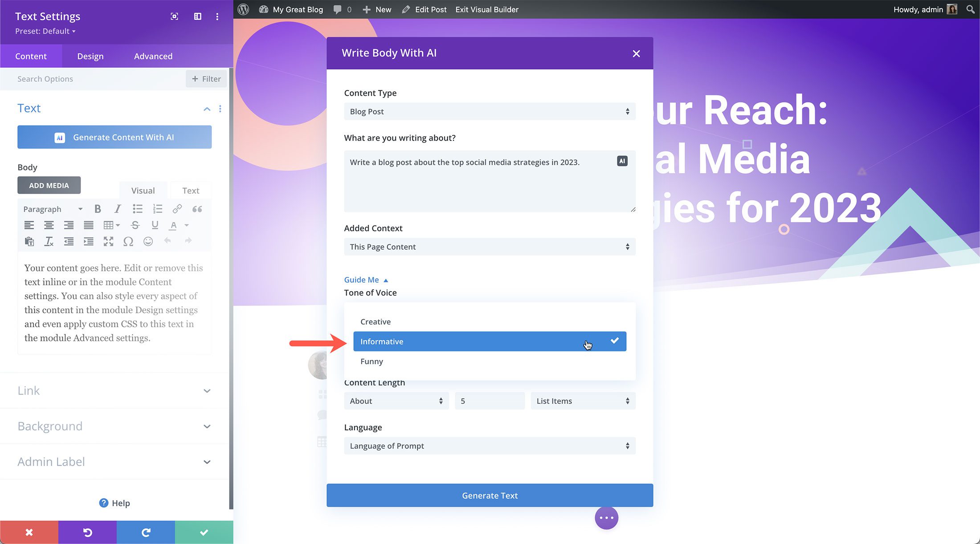Click the link insertion icon
Image resolution: width=980 pixels, height=544 pixels.
(x=177, y=208)
